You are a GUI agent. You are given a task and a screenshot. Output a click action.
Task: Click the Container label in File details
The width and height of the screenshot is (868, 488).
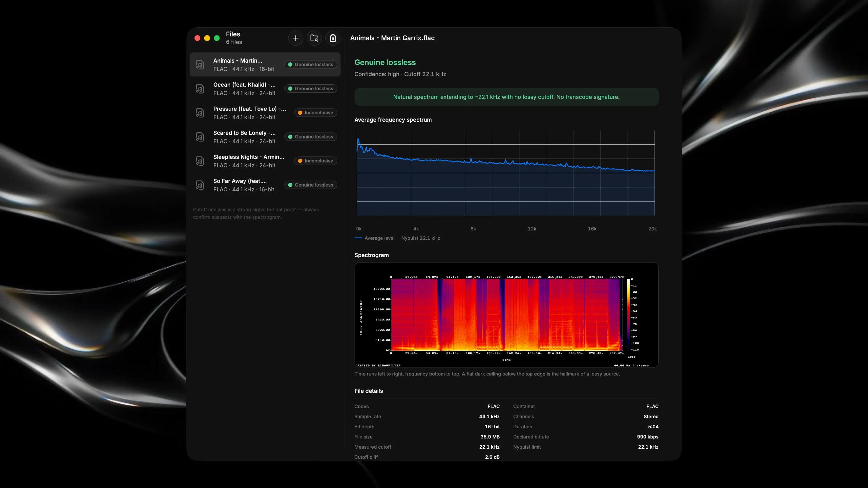click(524, 406)
